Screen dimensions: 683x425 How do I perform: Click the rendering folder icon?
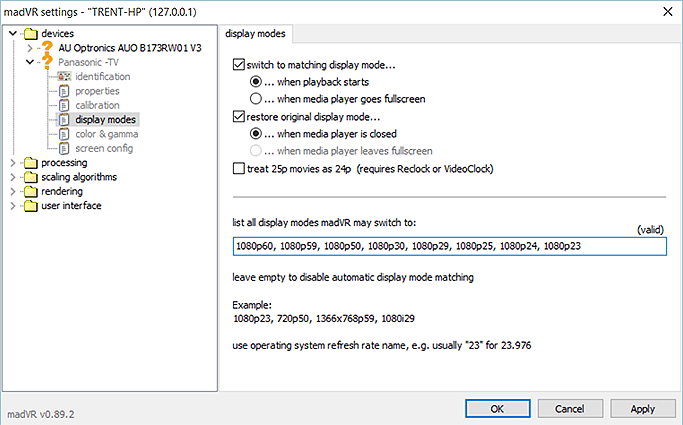(x=30, y=192)
